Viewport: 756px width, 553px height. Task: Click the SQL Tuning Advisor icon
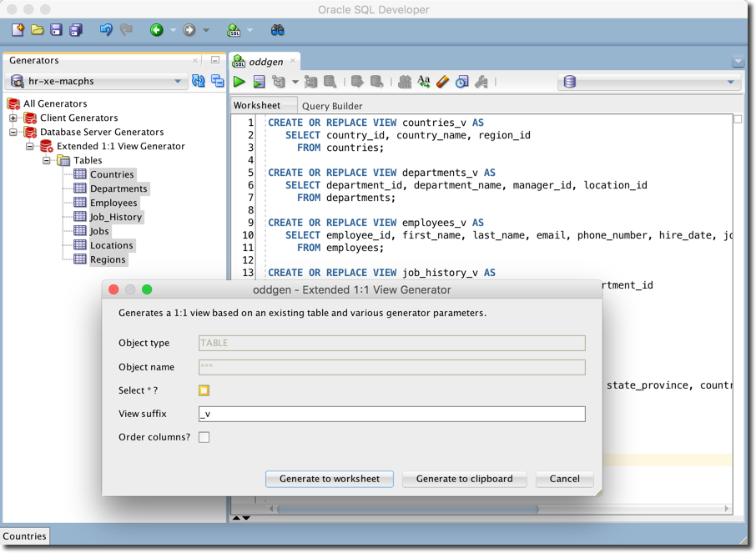click(330, 82)
